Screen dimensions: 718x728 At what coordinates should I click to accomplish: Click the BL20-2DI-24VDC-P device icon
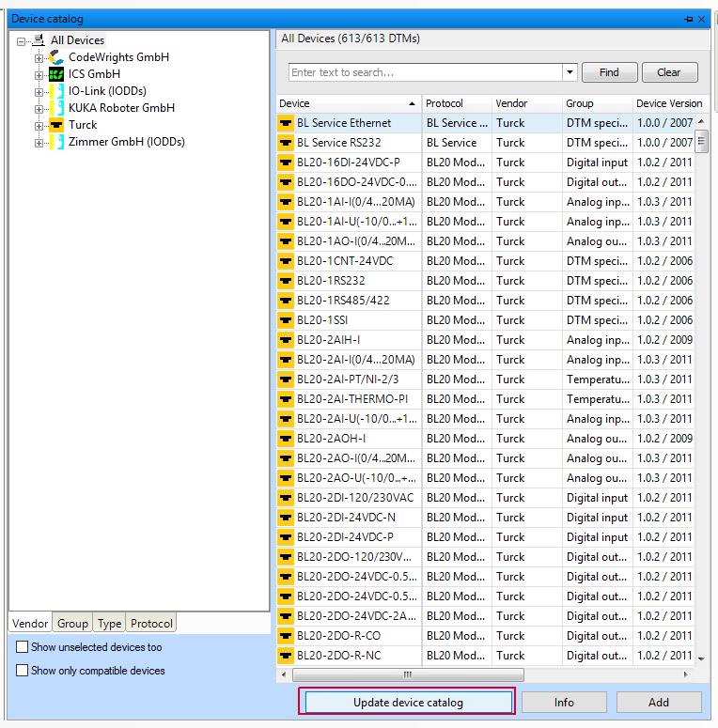pos(286,537)
